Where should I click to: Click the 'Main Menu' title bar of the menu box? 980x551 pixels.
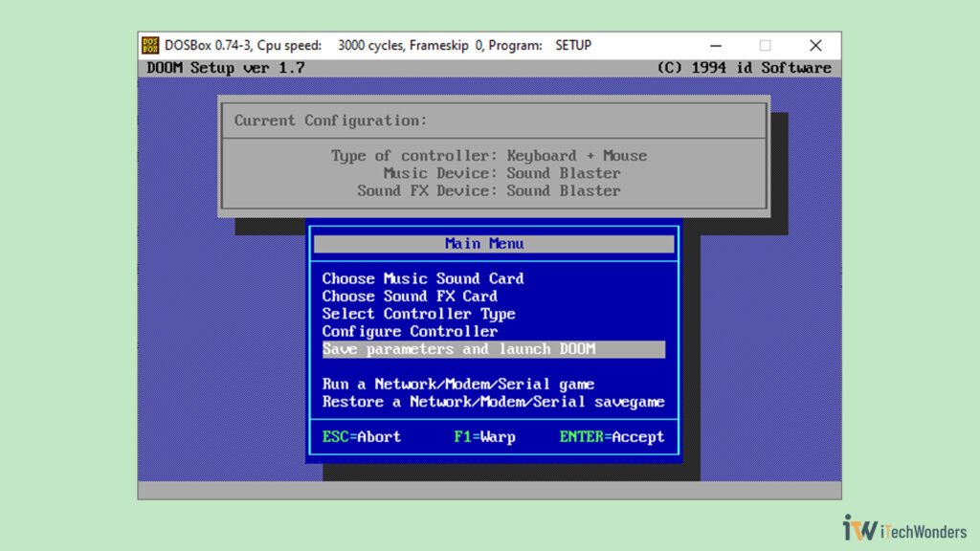click(x=484, y=243)
